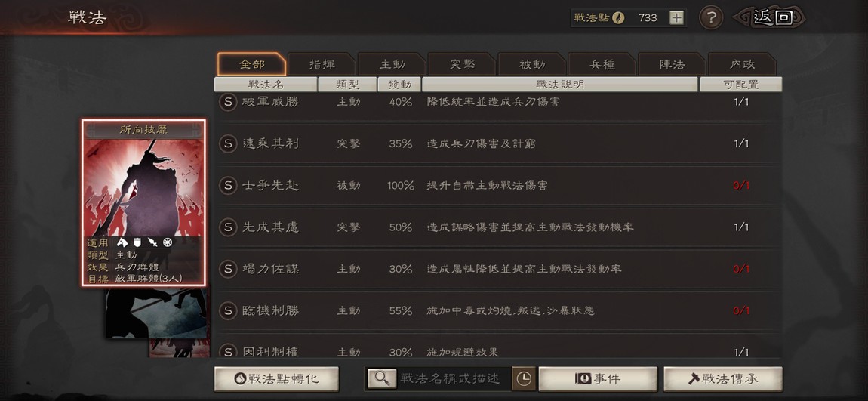Sort by the 類型 column header
The image size is (868, 401).
pos(348,85)
